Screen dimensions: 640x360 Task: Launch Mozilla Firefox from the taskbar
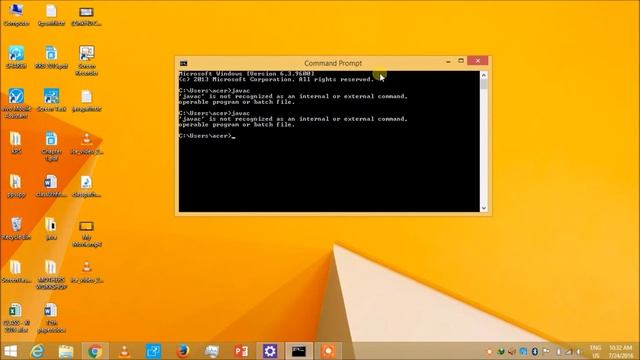(182, 351)
